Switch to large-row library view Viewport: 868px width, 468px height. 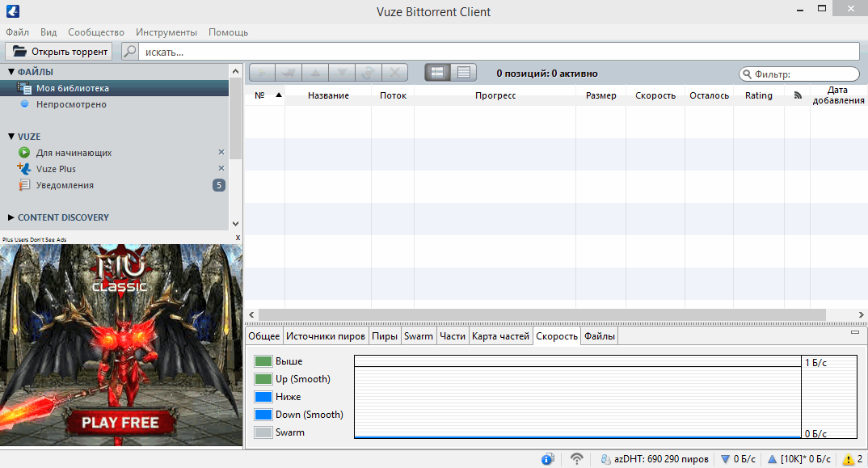(437, 73)
